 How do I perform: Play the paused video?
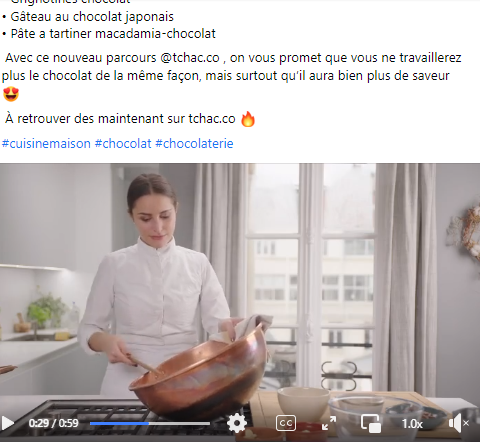pos(8,423)
